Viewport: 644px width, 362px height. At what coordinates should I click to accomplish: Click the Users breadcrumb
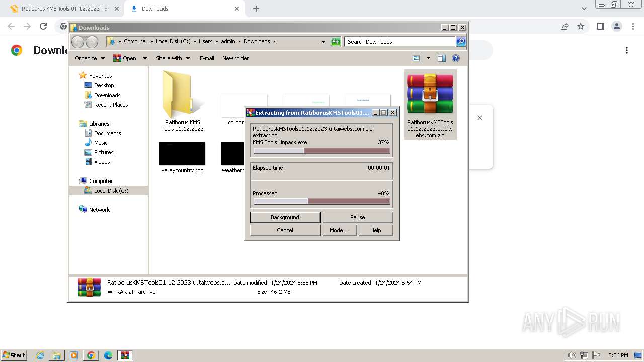click(205, 41)
